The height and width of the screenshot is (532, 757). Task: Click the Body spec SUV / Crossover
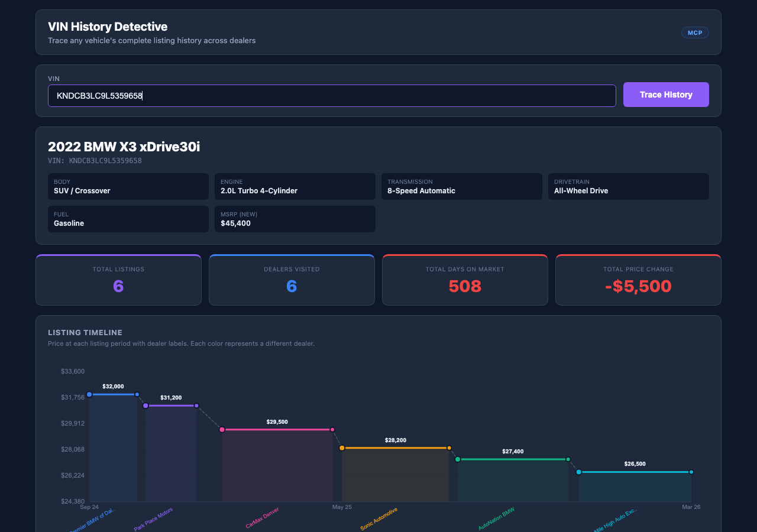[128, 186]
